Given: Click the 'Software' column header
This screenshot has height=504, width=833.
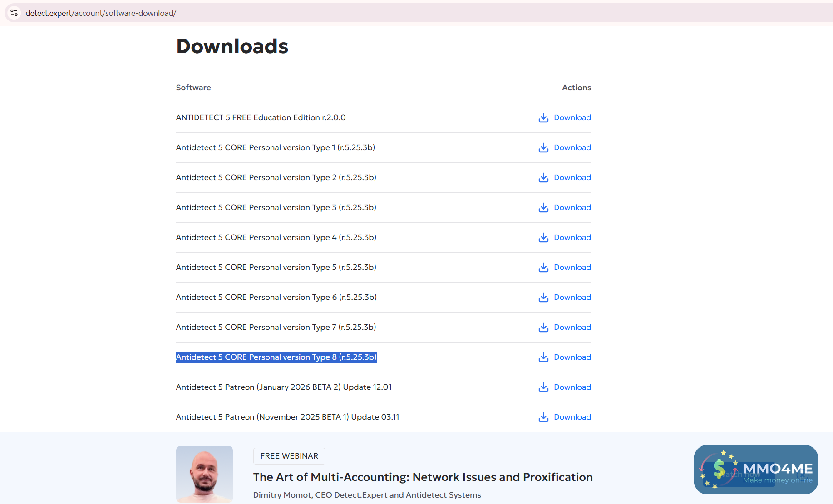Looking at the screenshot, I should pos(193,88).
